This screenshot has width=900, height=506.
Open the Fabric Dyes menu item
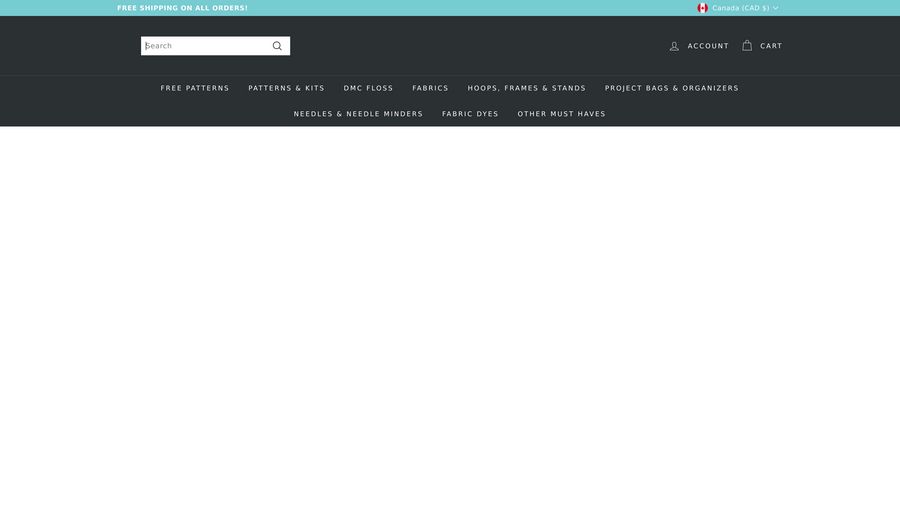470,114
